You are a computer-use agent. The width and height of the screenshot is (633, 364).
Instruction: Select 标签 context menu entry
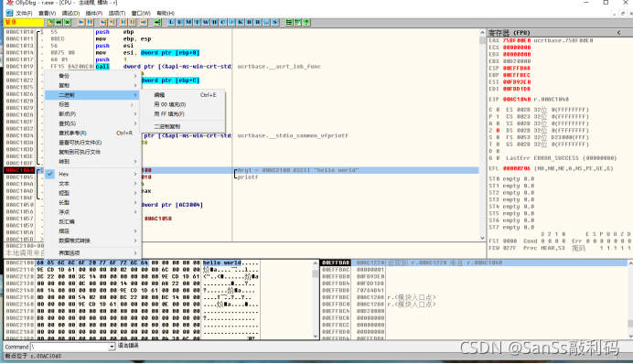[x=92, y=104]
